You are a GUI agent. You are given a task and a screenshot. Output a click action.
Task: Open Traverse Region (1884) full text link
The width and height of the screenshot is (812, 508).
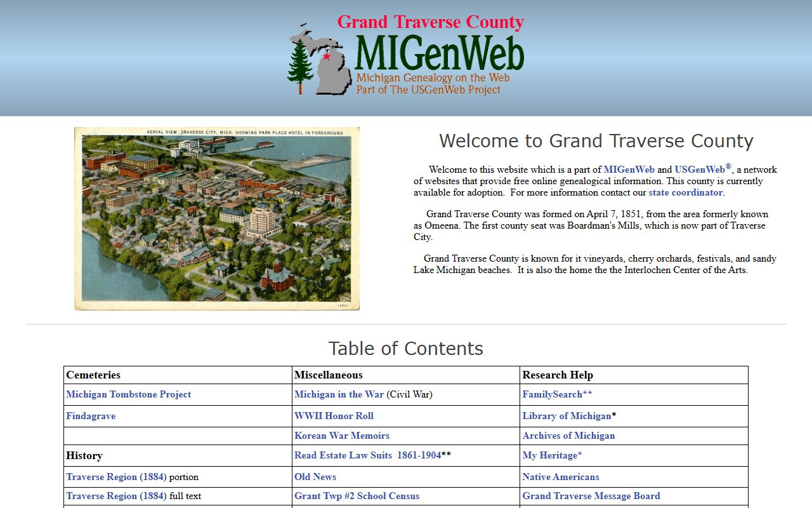[x=116, y=496]
